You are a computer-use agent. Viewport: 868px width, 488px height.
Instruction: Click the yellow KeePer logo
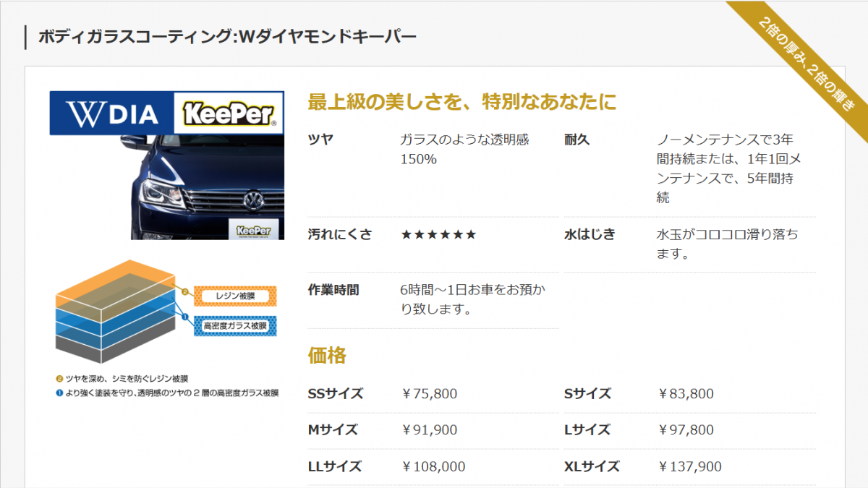pyautogui.click(x=228, y=114)
